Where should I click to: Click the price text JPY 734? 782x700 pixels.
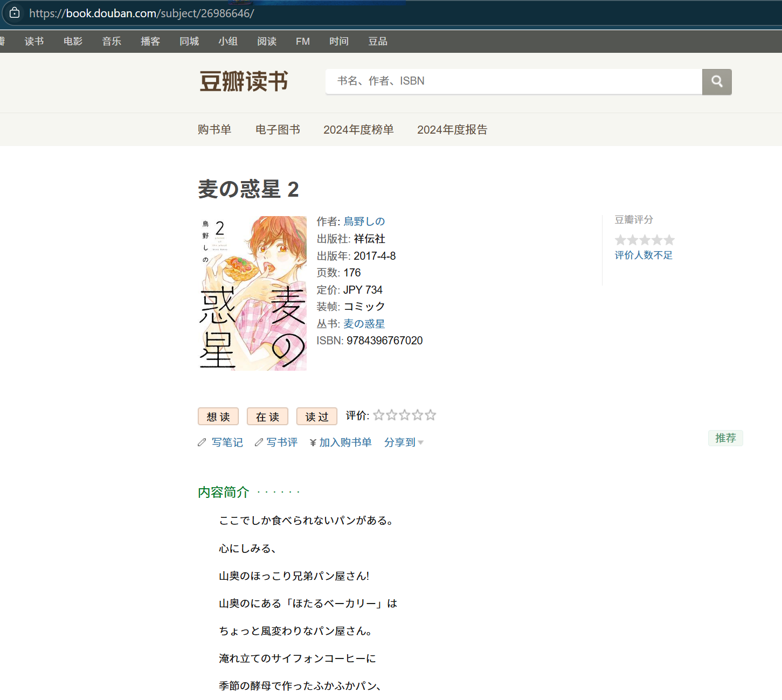[x=363, y=290]
